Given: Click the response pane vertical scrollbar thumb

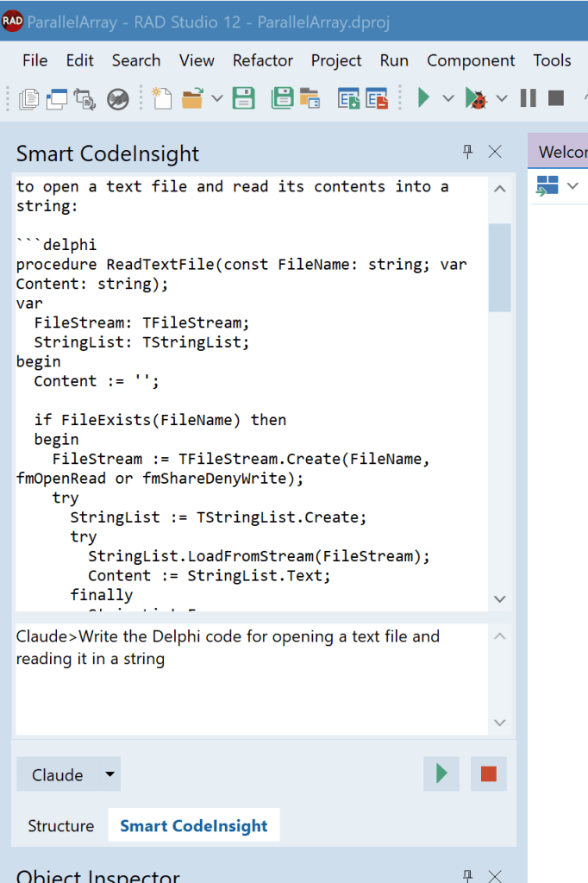Looking at the screenshot, I should point(499,266).
